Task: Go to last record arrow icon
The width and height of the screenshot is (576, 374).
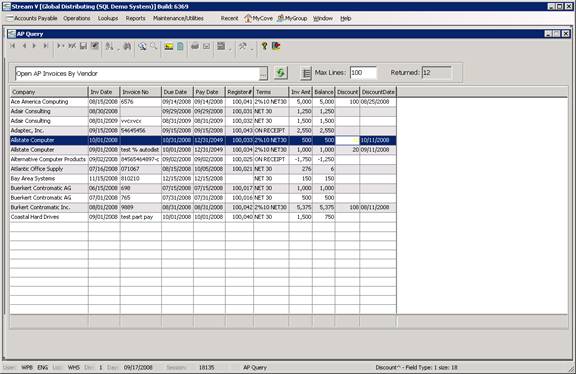Action: [46, 46]
